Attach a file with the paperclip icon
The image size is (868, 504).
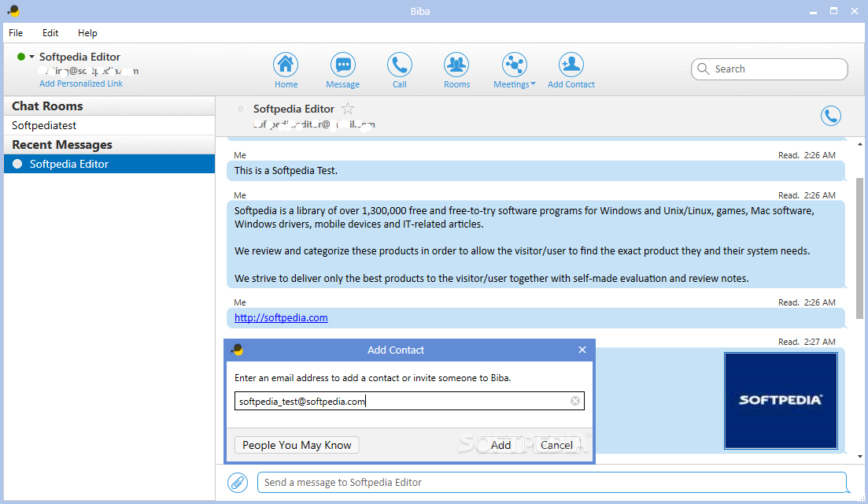tap(238, 483)
